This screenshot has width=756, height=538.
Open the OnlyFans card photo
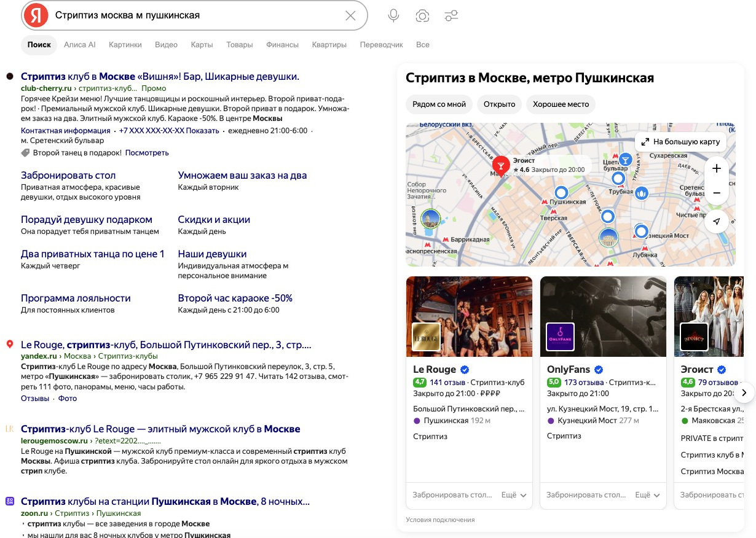[x=604, y=316]
